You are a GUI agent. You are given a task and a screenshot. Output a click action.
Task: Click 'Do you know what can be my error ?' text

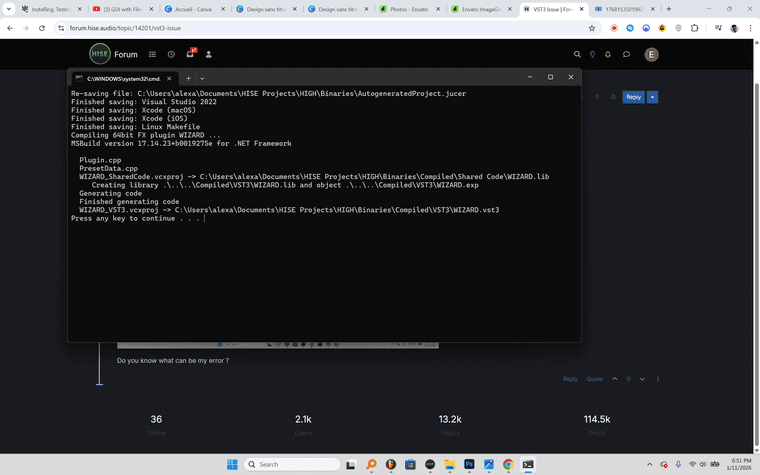tap(173, 361)
